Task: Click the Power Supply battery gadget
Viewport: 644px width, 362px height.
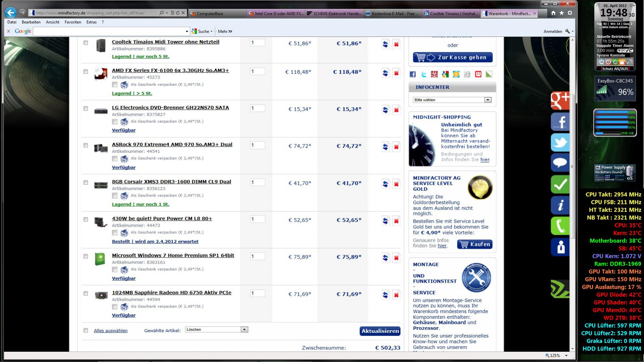Action: pos(615,173)
